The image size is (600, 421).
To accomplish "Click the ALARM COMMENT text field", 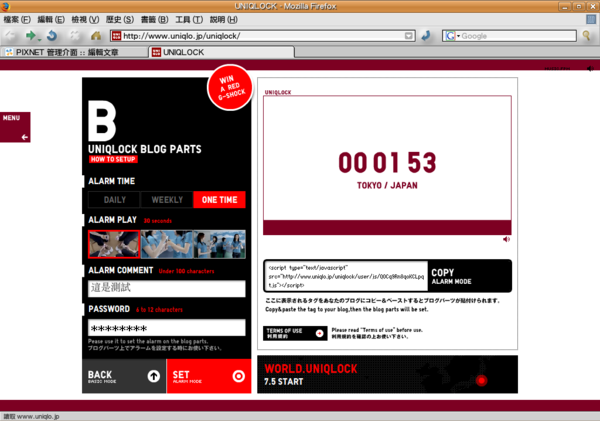I will [x=167, y=289].
